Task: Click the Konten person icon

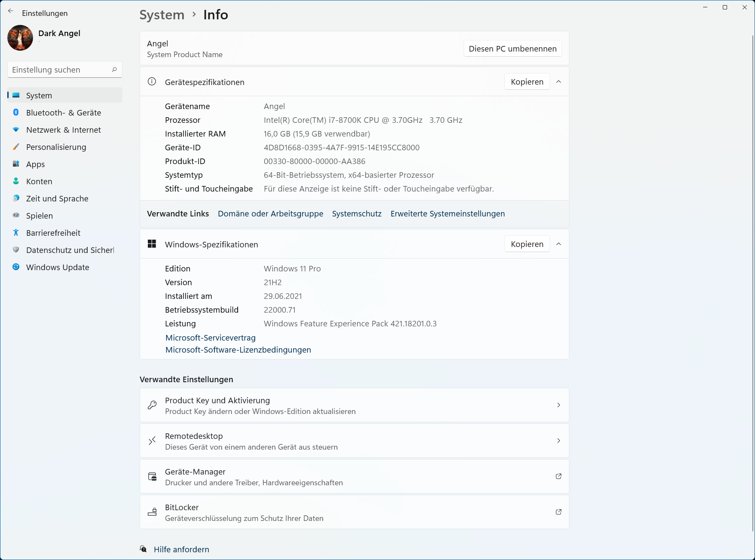Action: tap(16, 181)
